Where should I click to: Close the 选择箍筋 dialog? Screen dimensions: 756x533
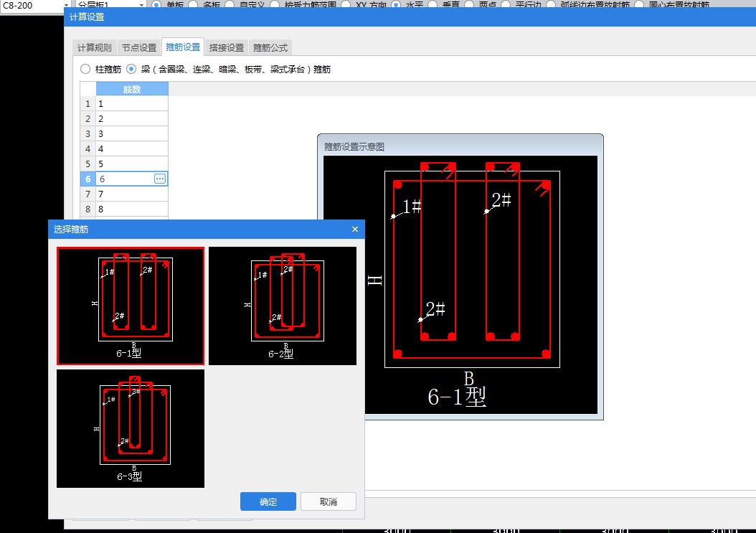coord(355,229)
